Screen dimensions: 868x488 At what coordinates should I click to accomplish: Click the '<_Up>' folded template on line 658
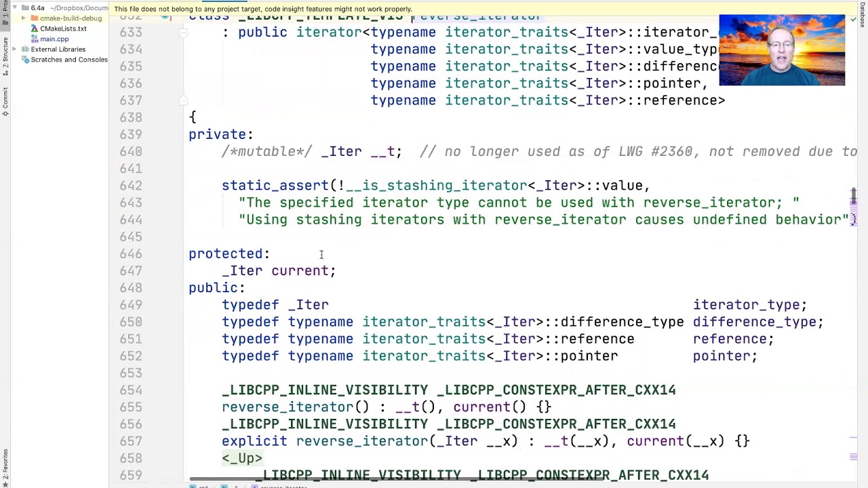point(242,458)
